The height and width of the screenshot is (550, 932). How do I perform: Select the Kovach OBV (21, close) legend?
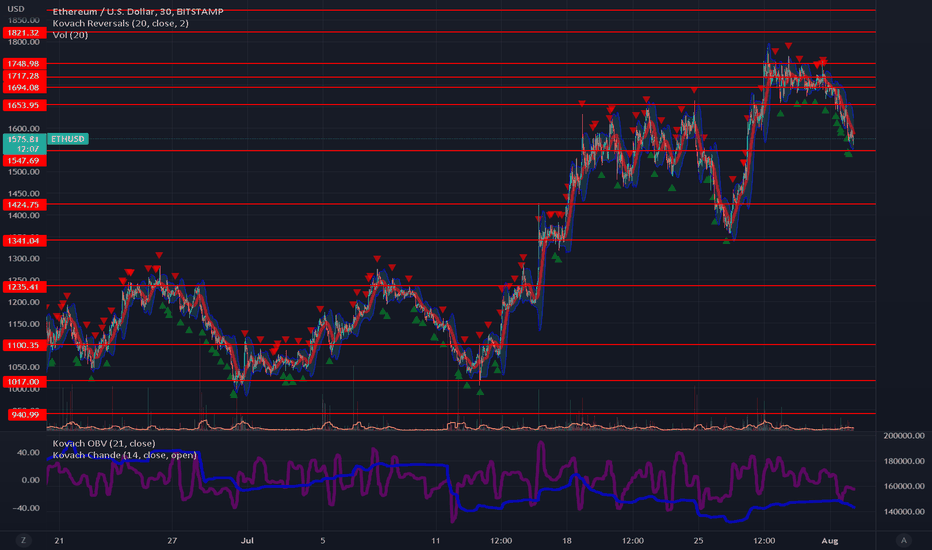[103, 443]
